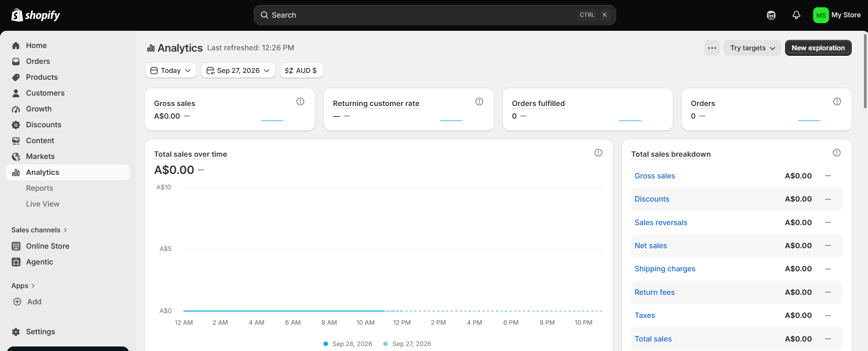868x351 pixels.
Task: Open the Sidekick assistant icon
Action: click(771, 15)
